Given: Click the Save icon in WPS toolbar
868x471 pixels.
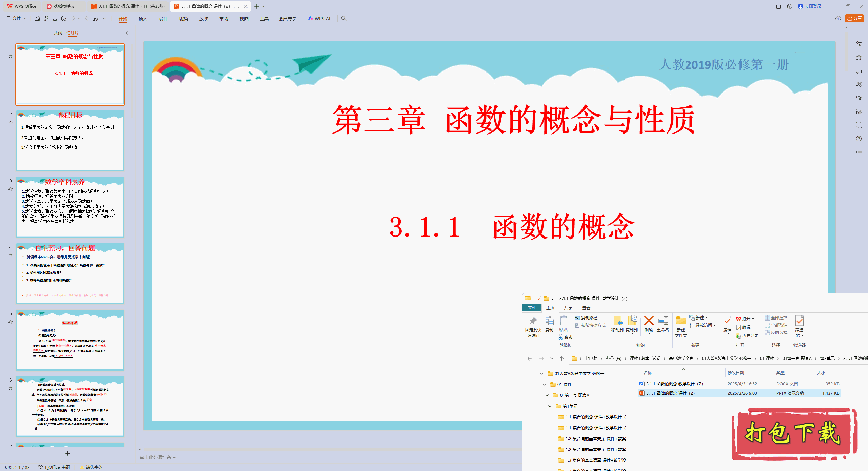Looking at the screenshot, I should [37, 18].
